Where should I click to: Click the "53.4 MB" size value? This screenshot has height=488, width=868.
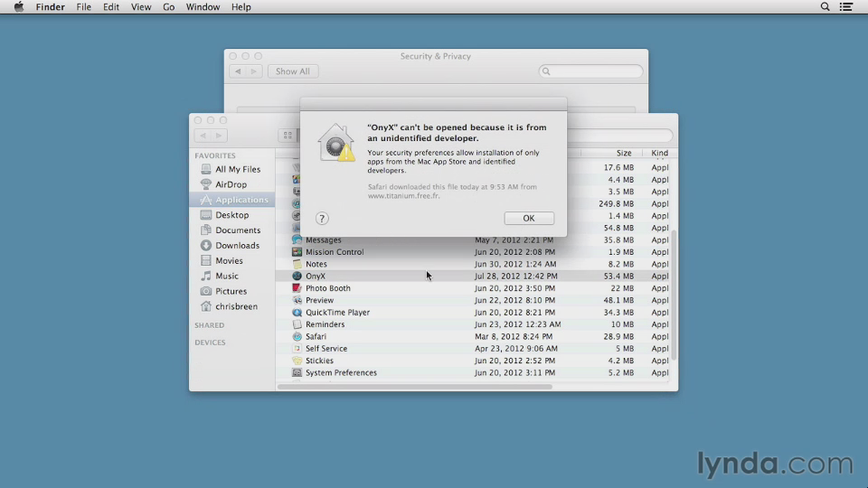618,276
